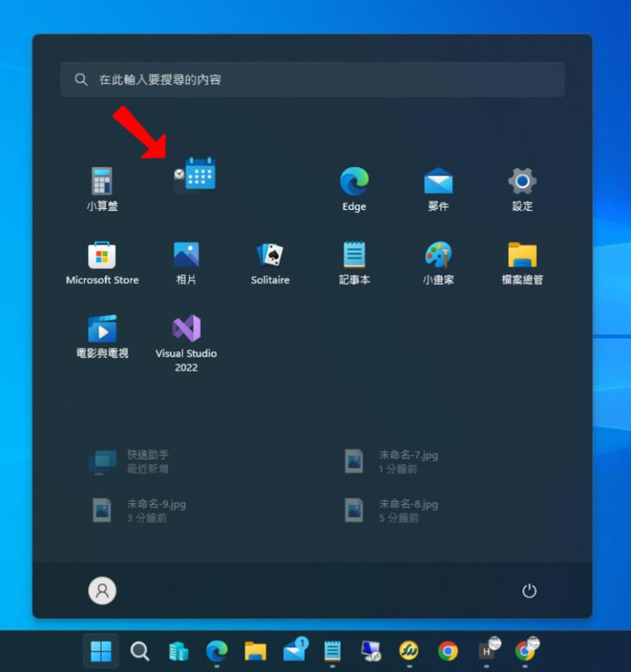Open Mail with notification badge on taskbar

(295, 650)
